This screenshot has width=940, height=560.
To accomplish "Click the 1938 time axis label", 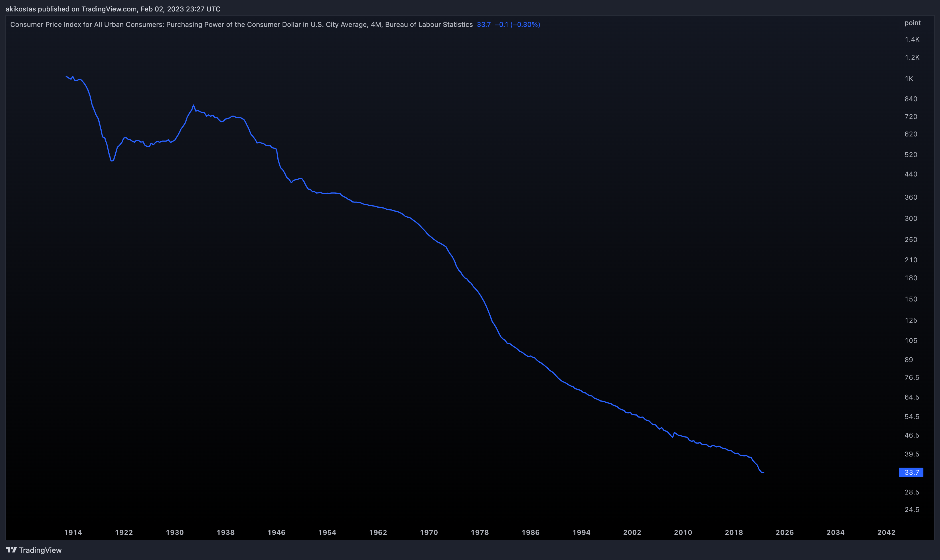I will click(x=226, y=533).
